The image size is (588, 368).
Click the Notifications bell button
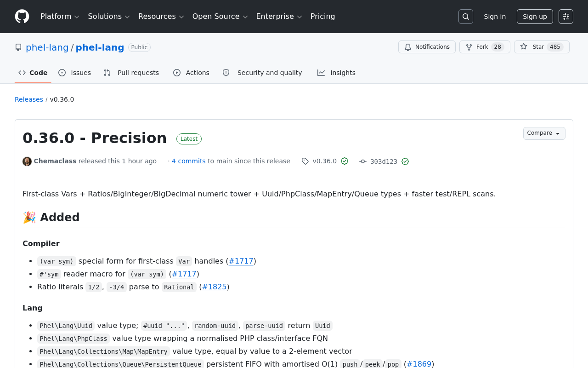click(x=427, y=47)
